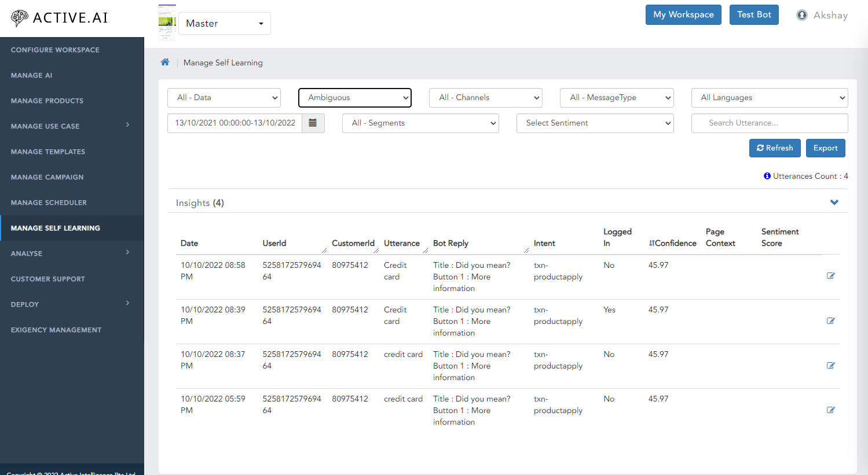
Task: Open the calendar date picker icon
Action: tap(313, 123)
